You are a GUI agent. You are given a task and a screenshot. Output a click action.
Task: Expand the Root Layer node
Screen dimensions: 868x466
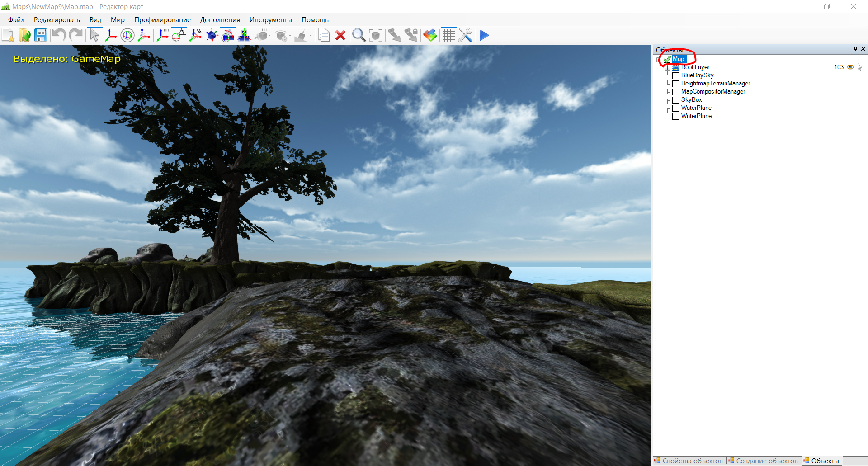click(x=667, y=67)
